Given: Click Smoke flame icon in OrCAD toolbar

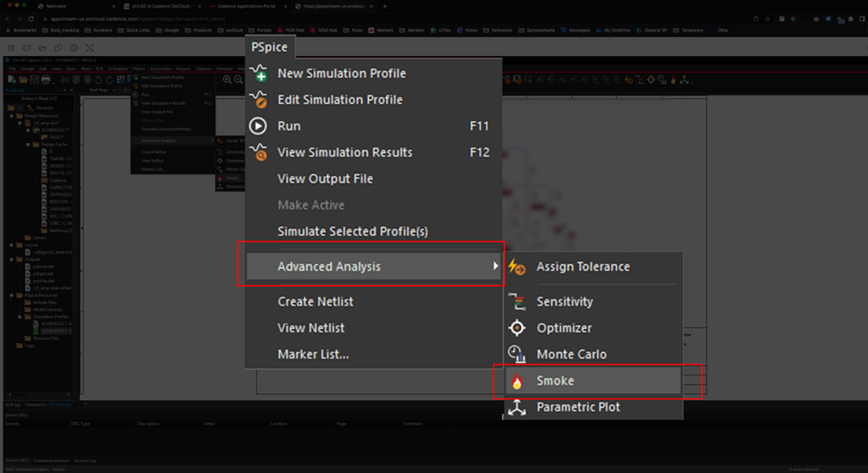Looking at the screenshot, I should tap(673, 80).
